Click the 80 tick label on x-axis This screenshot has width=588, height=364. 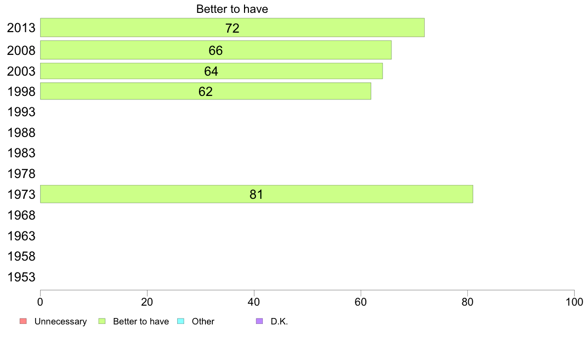[467, 302]
